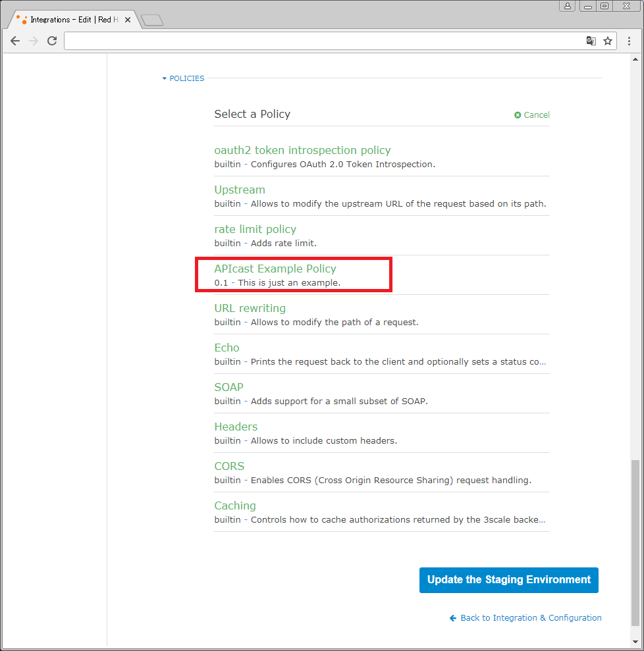Click 'Configures OAuth 2.0 Token Introspection.' text
Viewport: 644px width, 651px height.
(343, 165)
